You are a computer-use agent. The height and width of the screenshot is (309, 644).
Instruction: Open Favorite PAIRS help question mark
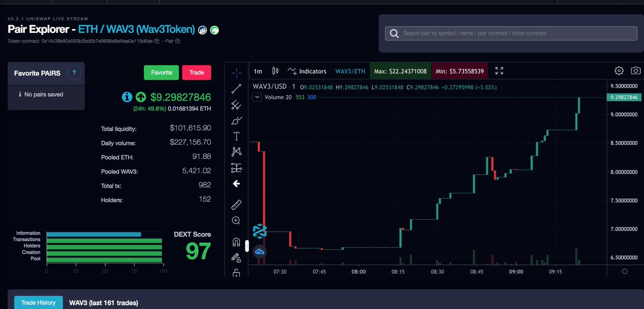point(75,72)
